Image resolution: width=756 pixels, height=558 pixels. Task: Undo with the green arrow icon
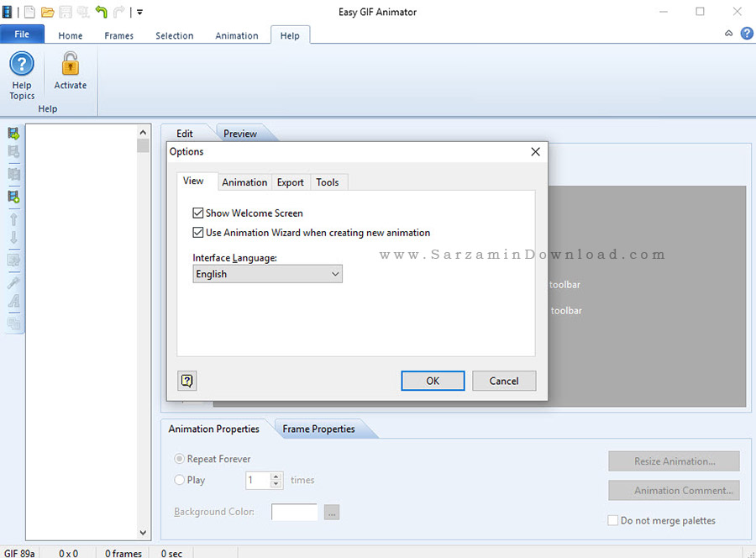coord(102,12)
